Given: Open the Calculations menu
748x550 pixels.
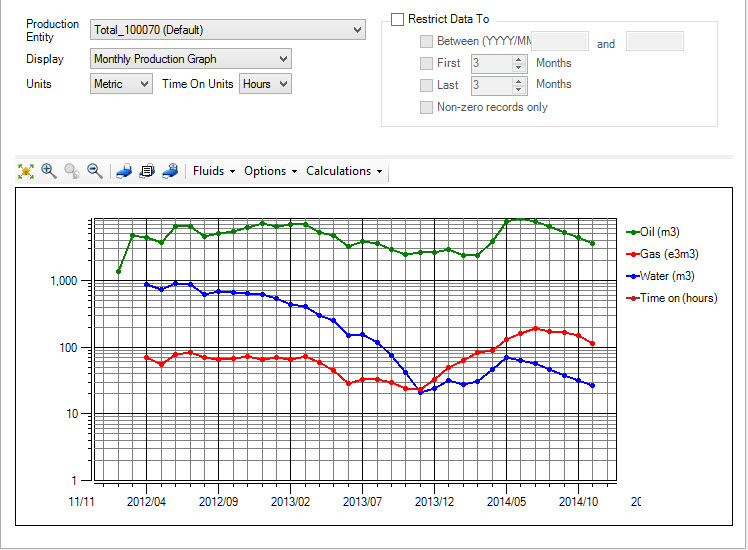Looking at the screenshot, I should pos(344,171).
